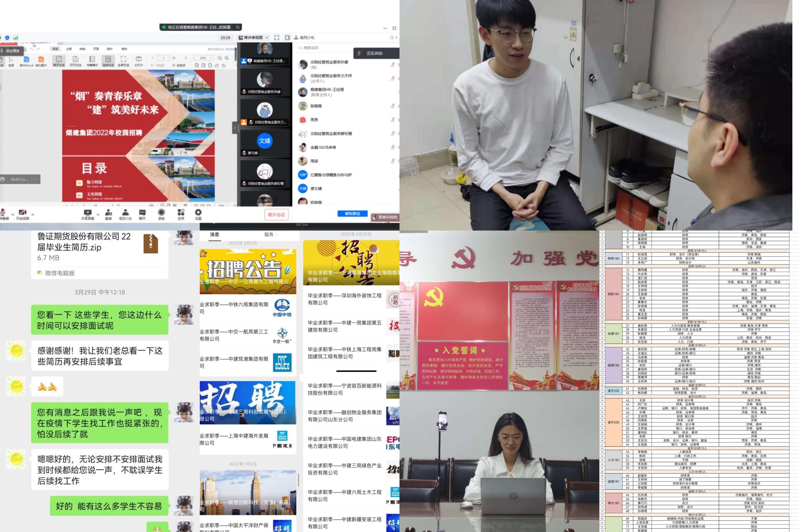This screenshot has height=532, width=799.
Task: Click the green network signal icon
Action: click(15, 38)
